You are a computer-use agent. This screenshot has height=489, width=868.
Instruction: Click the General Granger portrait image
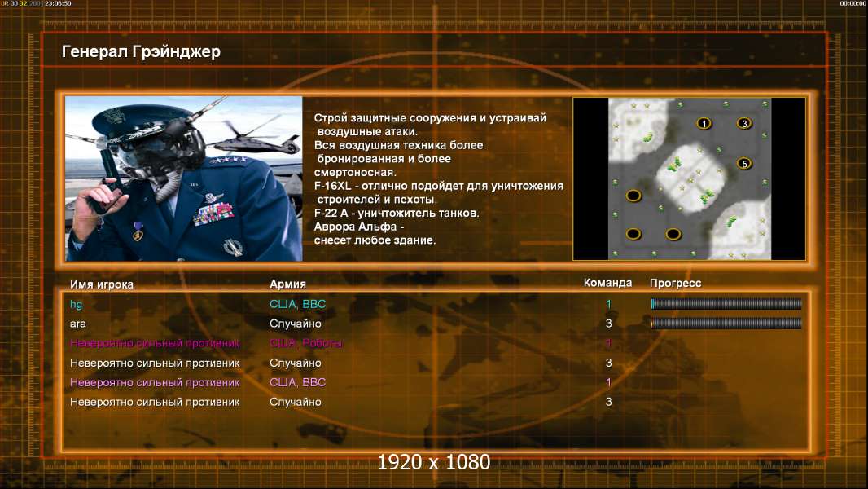[x=184, y=178]
